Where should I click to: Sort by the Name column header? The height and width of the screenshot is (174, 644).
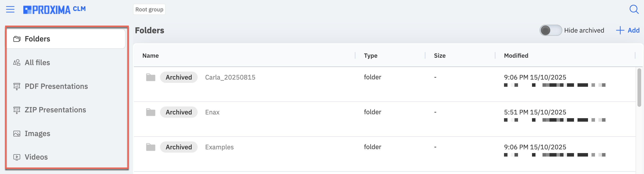150,56
